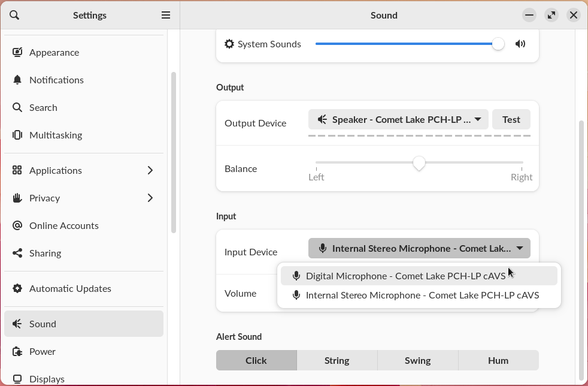Open the Output Device speaker dropdown
Screen dimensions: 588x386
(x=398, y=119)
